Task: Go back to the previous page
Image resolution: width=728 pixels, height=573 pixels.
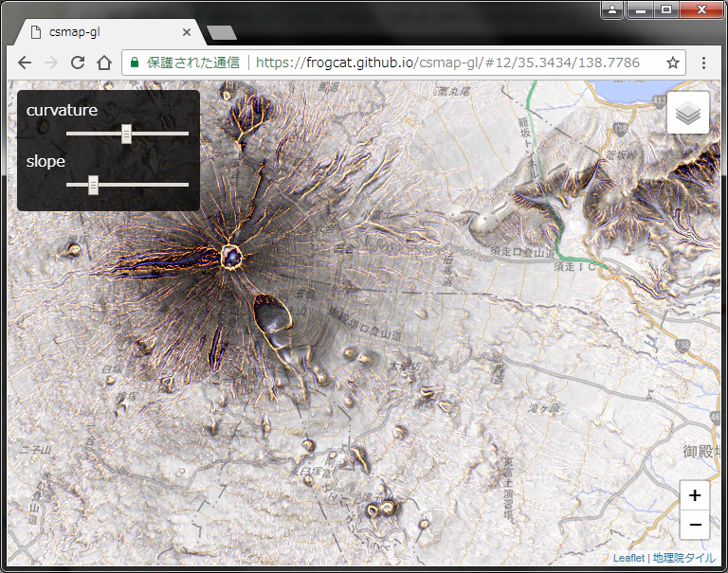Action: tap(24, 63)
